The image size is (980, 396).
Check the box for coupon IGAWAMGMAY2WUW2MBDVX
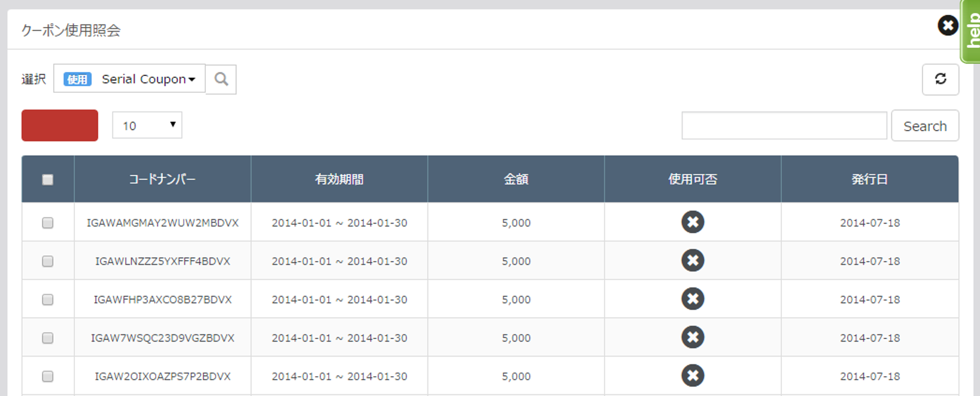[x=48, y=223]
